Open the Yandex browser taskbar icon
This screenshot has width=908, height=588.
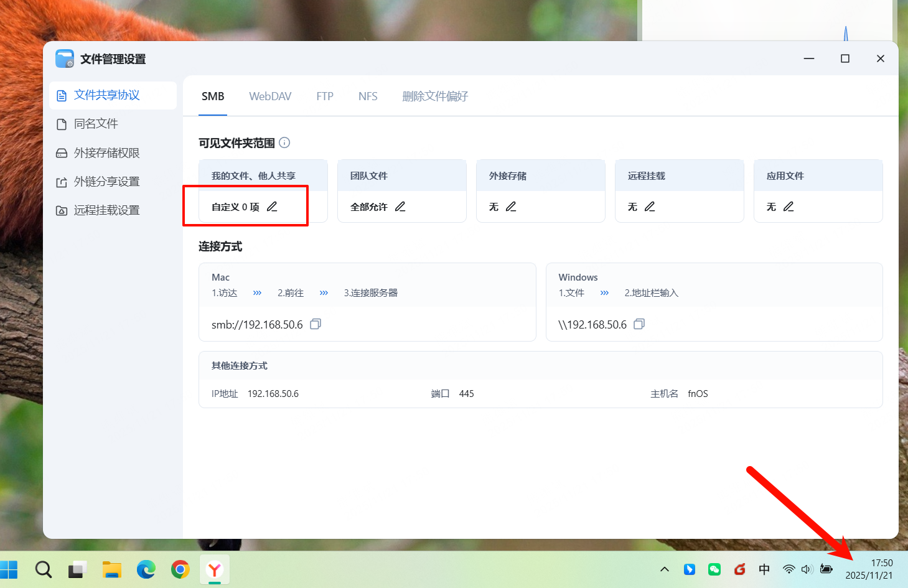[215, 569]
